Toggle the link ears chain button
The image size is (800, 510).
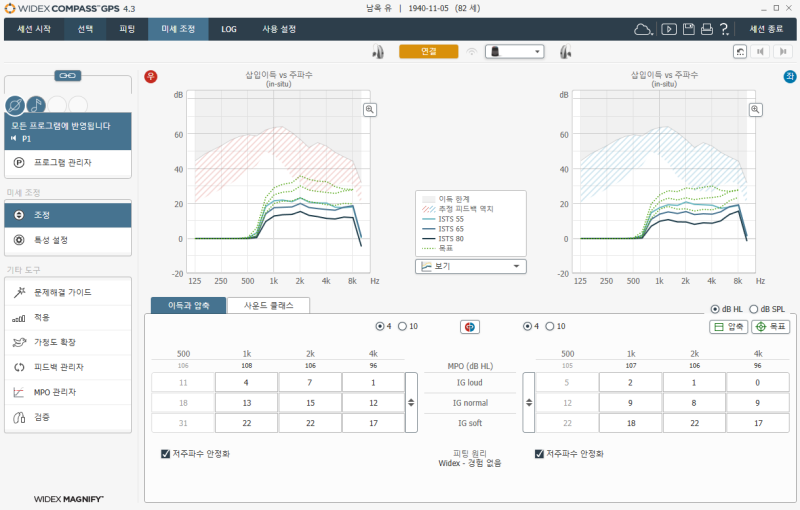(x=67, y=75)
